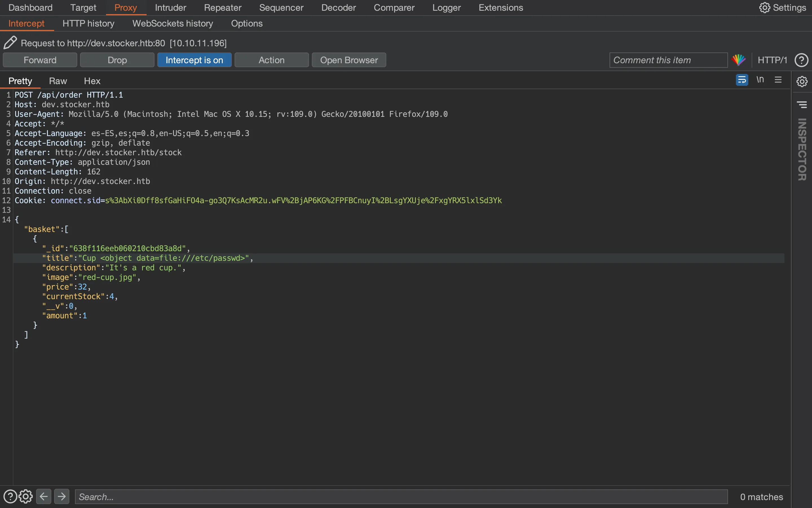The height and width of the screenshot is (508, 812).
Task: Open the Repeater tab
Action: 223,7
